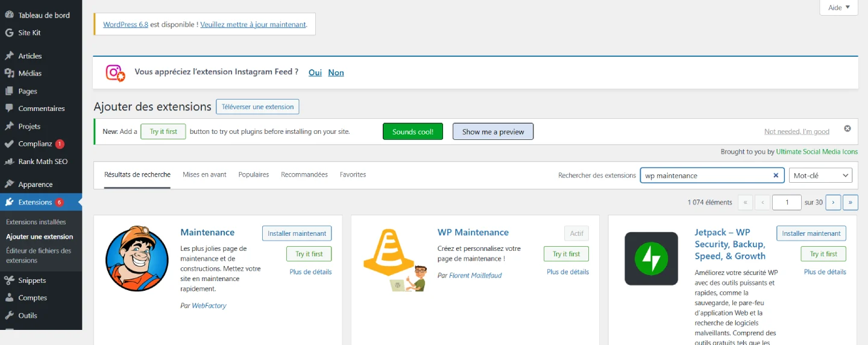Open Ajouter une extension submenu item
The height and width of the screenshot is (345, 868).
coord(40,236)
